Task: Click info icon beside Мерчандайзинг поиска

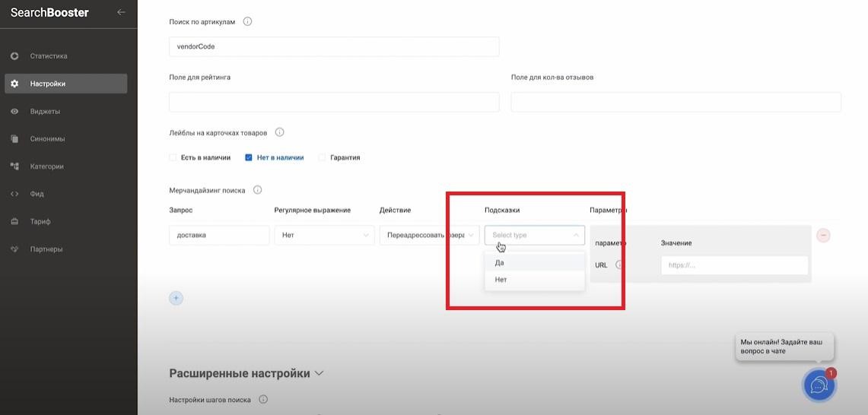Action: coord(257,190)
